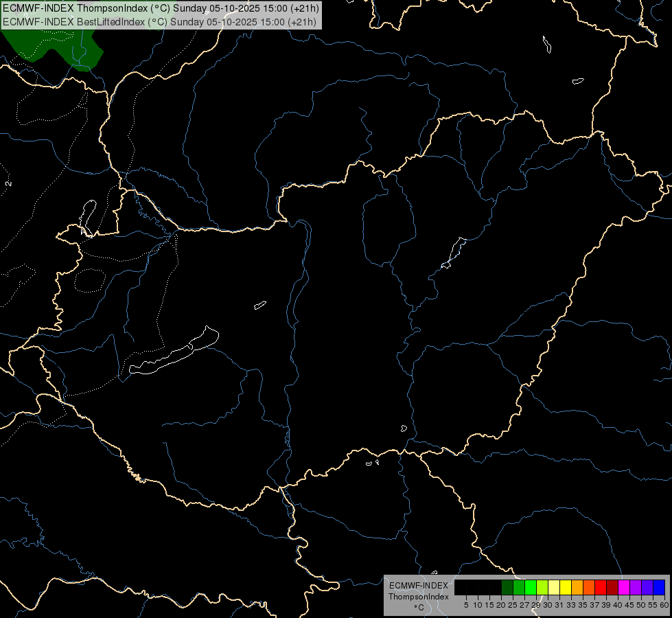Pick the orange 33–35 legend swatch
The width and height of the screenshot is (672, 618).
[x=577, y=587]
